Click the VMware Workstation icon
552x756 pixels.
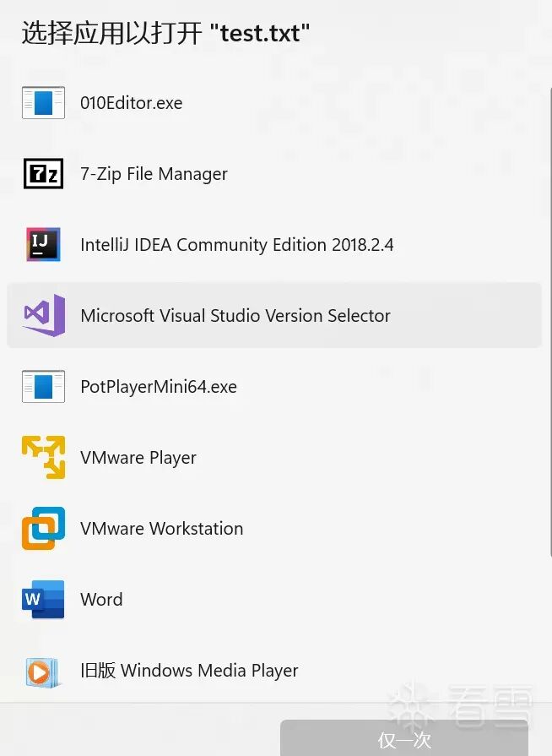tap(43, 528)
